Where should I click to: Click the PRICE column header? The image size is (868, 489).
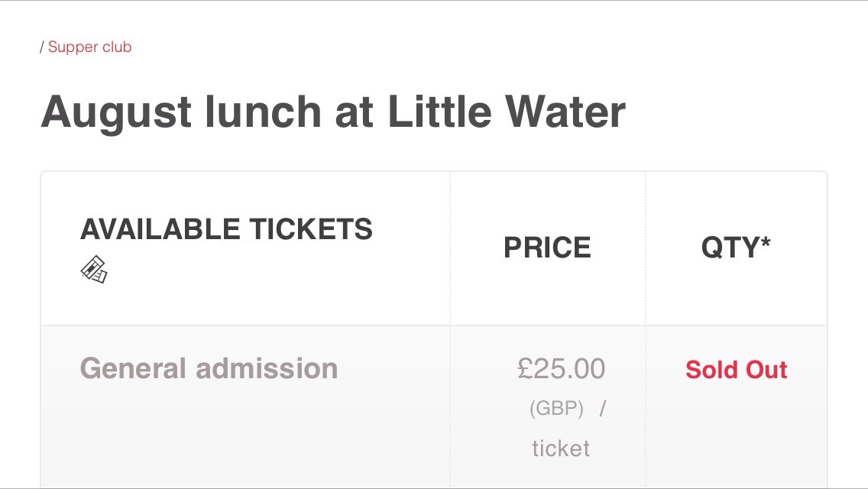(548, 248)
